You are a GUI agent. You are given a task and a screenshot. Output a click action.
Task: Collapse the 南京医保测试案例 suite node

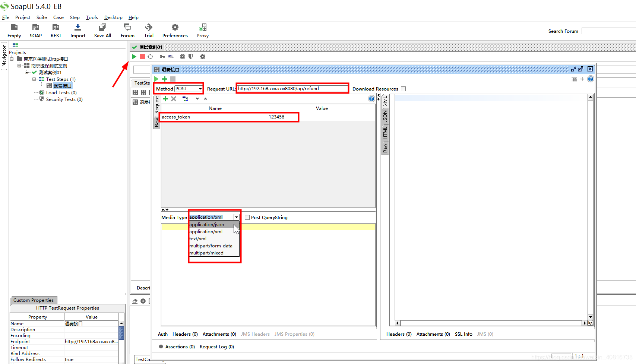tap(19, 66)
